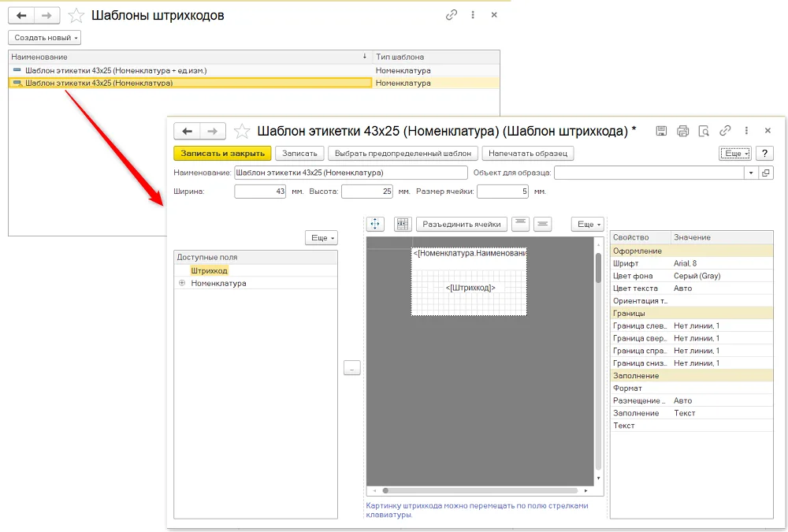Click Записать и закрыть button

tap(223, 154)
